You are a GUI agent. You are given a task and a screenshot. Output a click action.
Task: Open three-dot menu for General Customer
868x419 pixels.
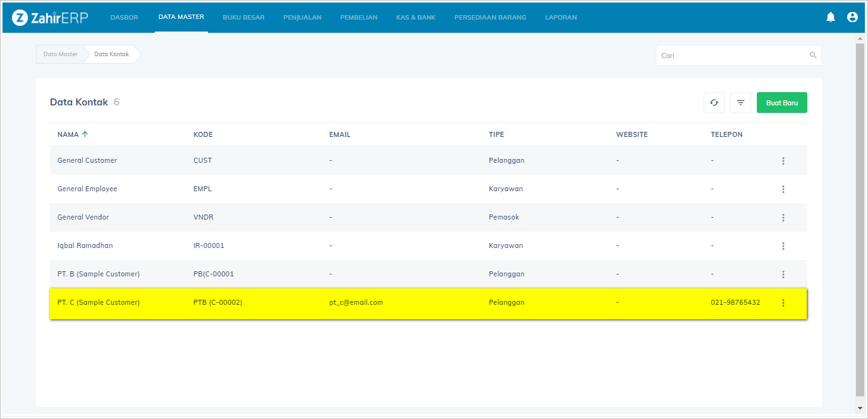783,161
